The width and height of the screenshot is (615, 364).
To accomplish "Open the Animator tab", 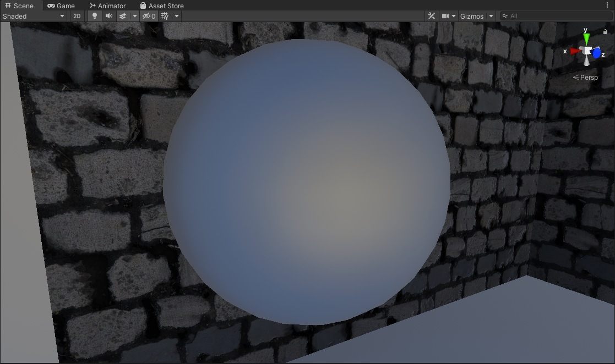I will pyautogui.click(x=107, y=5).
